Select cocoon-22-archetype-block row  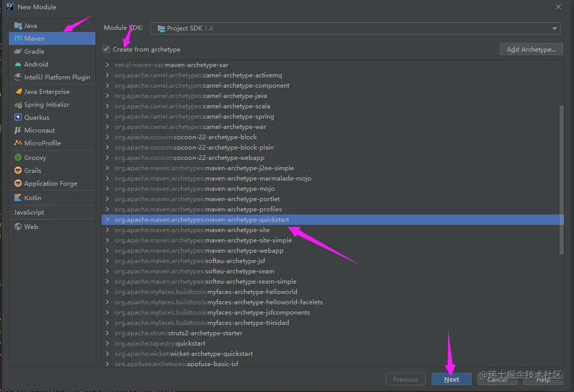[x=333, y=137]
